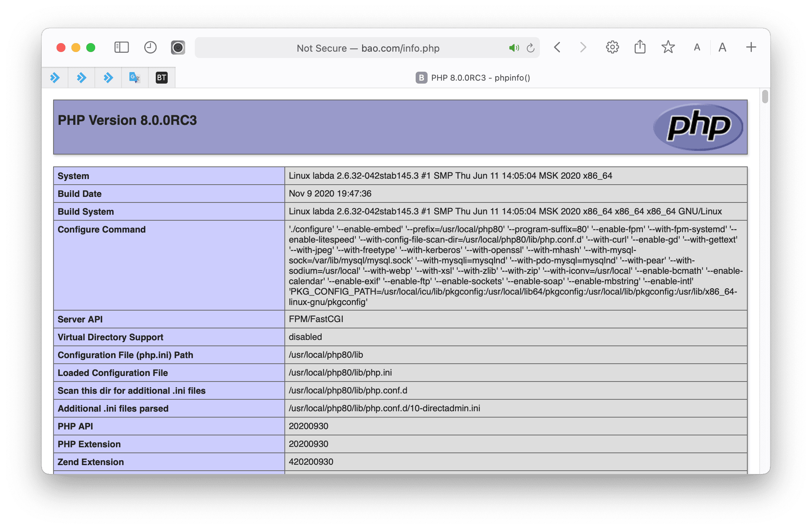Bookmark the page using the star icon
Screen dimensions: 812x529
pos(667,48)
